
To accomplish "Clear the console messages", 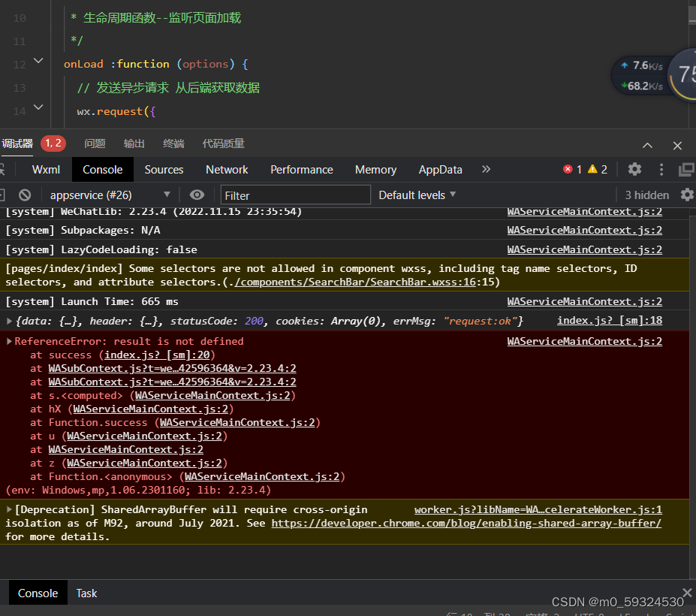I will point(24,195).
